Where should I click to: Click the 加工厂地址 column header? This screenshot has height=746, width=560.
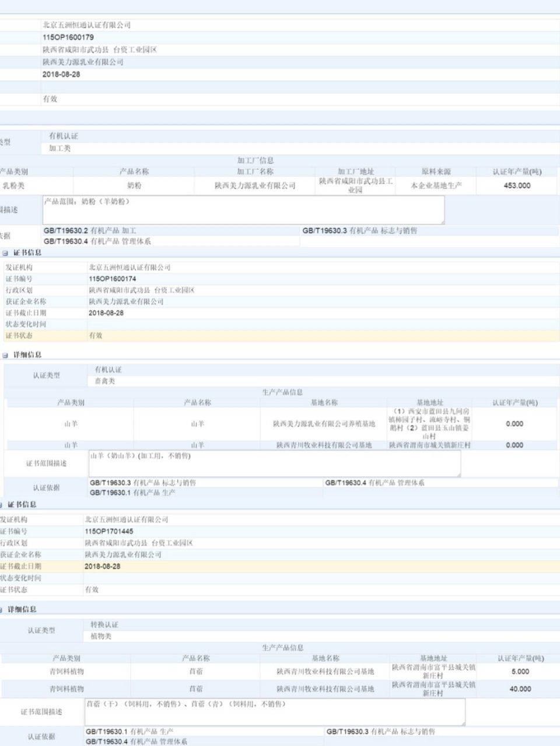tap(356, 172)
